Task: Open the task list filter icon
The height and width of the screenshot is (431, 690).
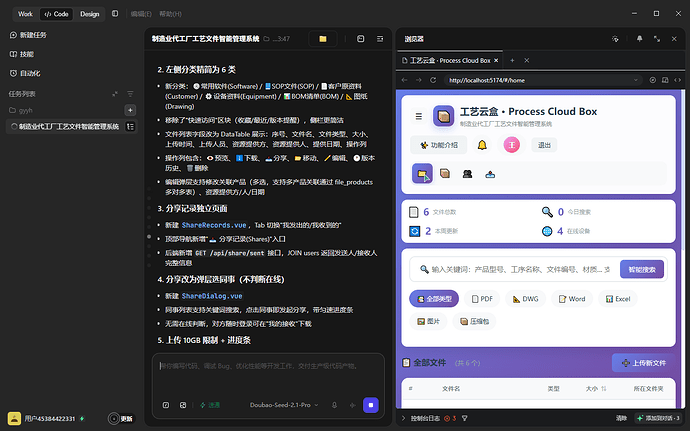Action: point(130,94)
